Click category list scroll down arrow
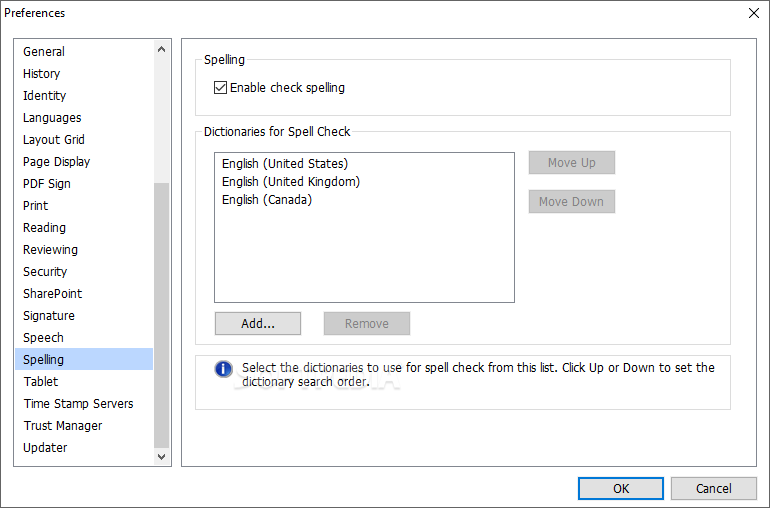This screenshot has height=508, width=770. (162, 456)
